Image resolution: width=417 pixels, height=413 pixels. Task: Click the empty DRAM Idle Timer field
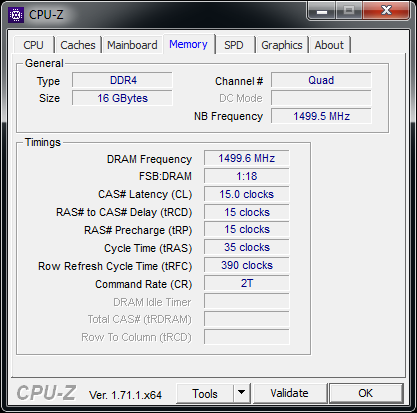pyautogui.click(x=247, y=301)
